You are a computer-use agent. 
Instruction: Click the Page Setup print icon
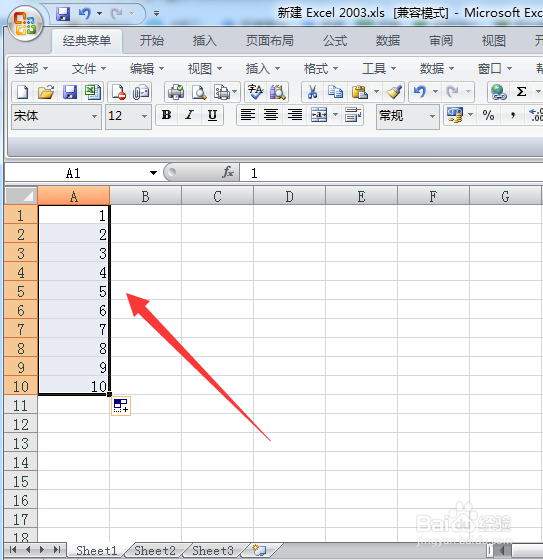tap(222, 92)
